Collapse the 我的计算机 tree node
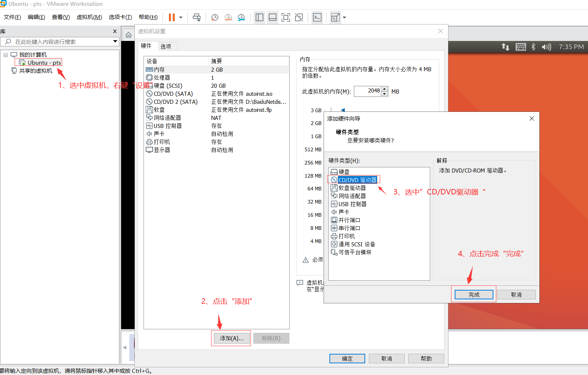Image resolution: width=588 pixels, height=375 pixels. pyautogui.click(x=5, y=54)
